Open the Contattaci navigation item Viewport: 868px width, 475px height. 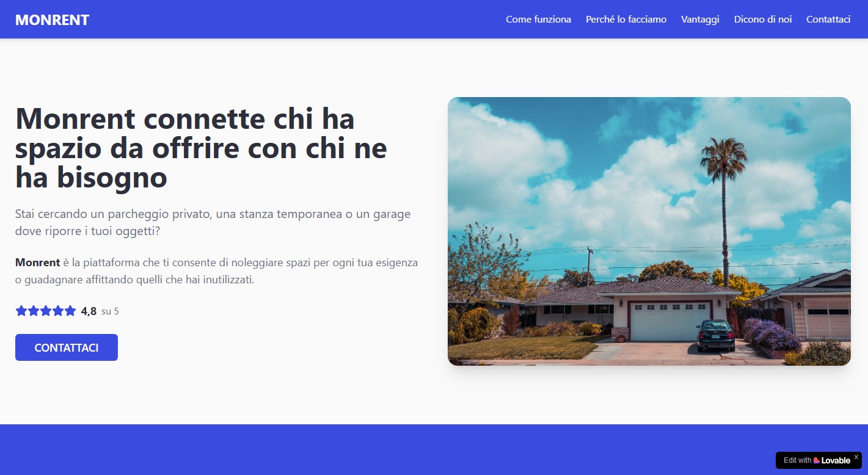[828, 19]
